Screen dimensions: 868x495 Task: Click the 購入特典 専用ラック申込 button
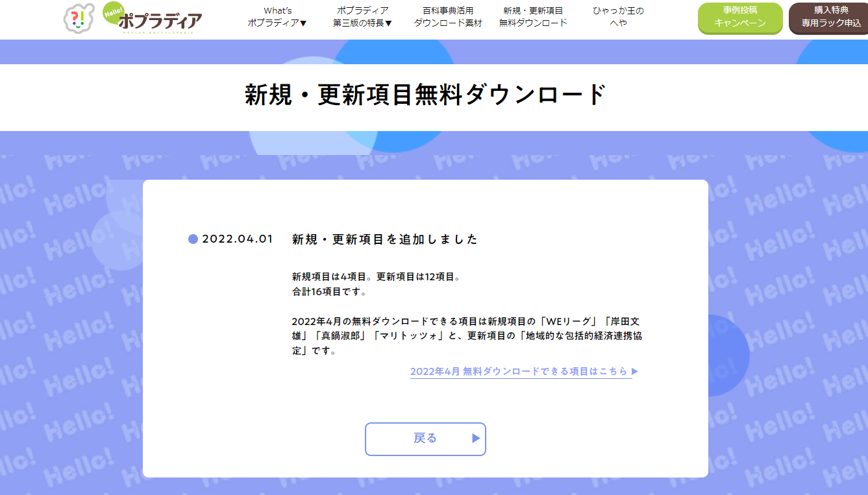point(828,18)
